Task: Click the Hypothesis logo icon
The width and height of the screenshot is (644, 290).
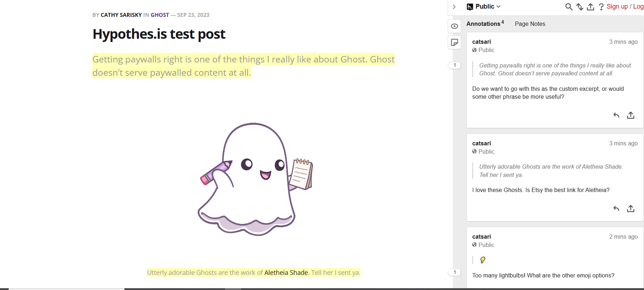Action: tap(470, 7)
